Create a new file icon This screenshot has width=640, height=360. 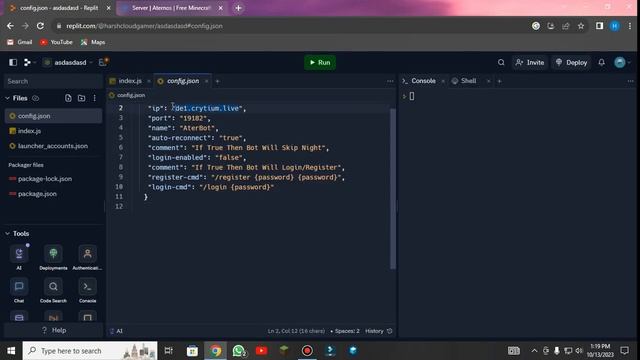[68, 98]
